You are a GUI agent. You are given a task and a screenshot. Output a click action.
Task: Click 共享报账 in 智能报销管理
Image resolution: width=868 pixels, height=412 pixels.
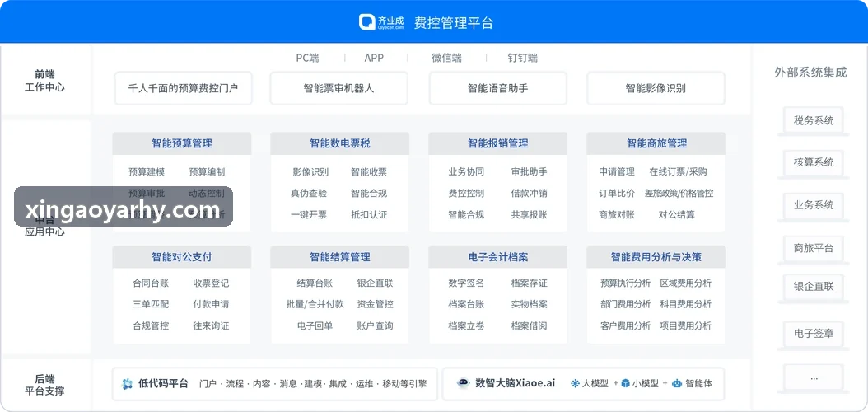point(530,215)
